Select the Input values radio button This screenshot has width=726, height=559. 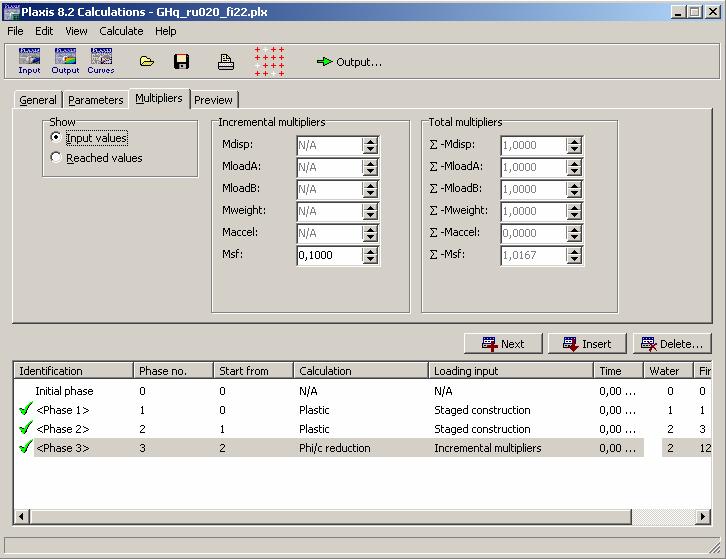tap(56, 138)
